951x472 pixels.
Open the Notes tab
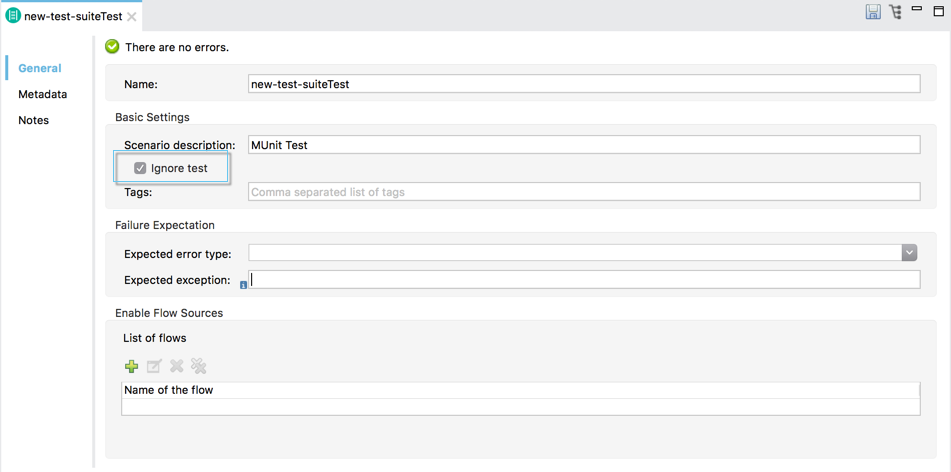(33, 120)
